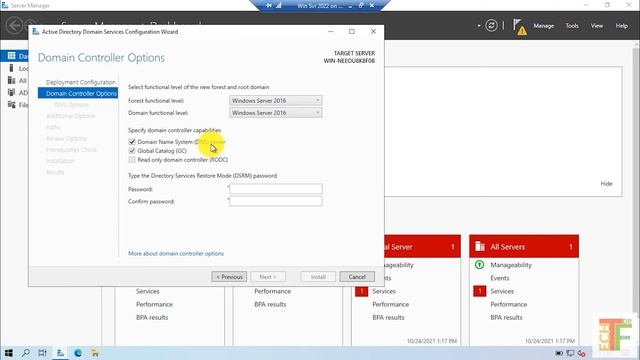Open the Windows Start menu
The image size is (640, 360).
[9, 353]
